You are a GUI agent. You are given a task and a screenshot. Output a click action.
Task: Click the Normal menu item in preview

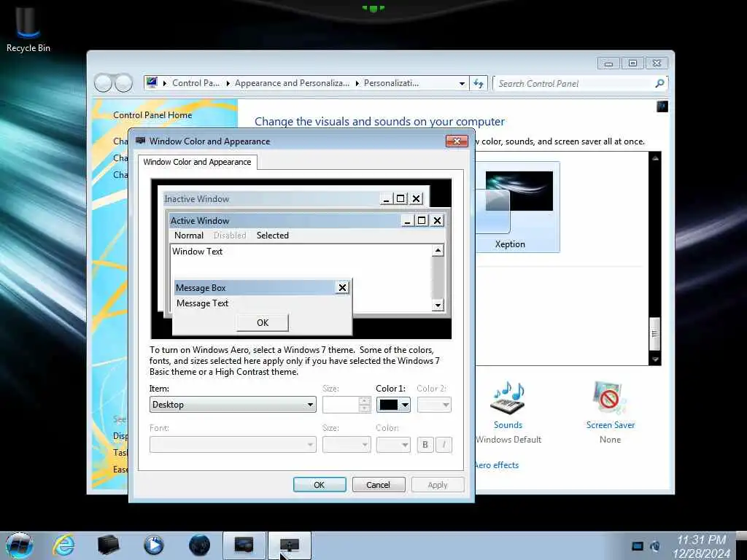(x=189, y=236)
